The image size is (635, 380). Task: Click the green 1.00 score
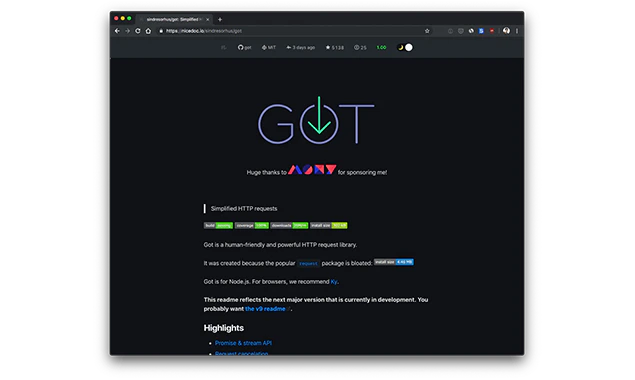[381, 47]
